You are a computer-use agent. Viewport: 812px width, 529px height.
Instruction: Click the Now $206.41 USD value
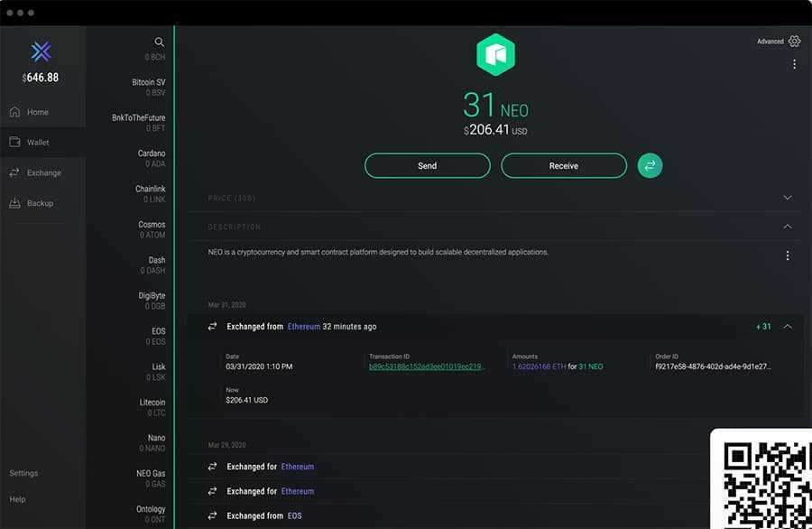pyautogui.click(x=246, y=400)
